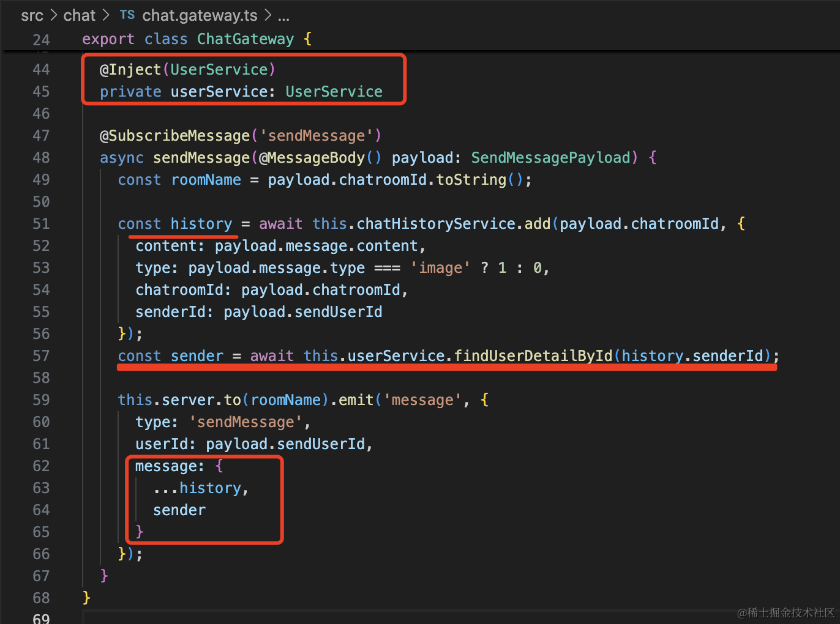Click the src folder breadcrumb
The height and width of the screenshot is (624, 840).
[32, 15]
